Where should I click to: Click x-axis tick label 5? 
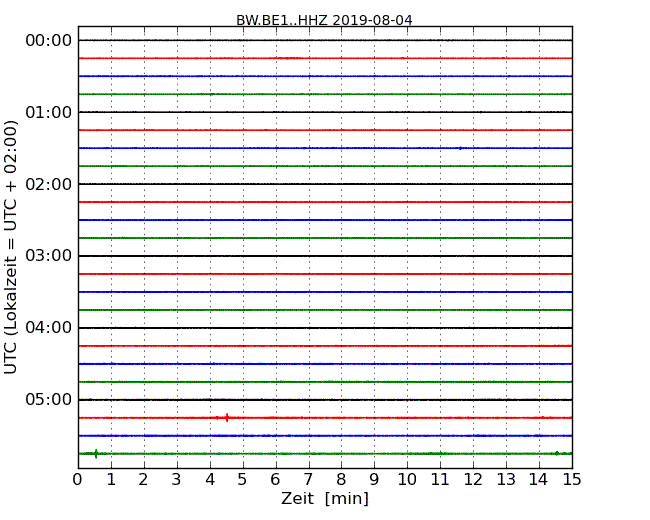[242, 480]
